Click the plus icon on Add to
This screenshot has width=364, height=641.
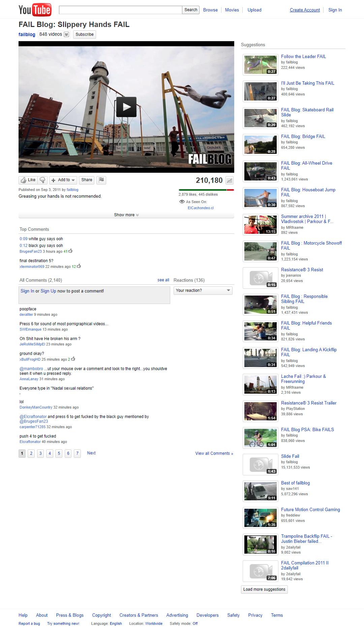point(53,180)
